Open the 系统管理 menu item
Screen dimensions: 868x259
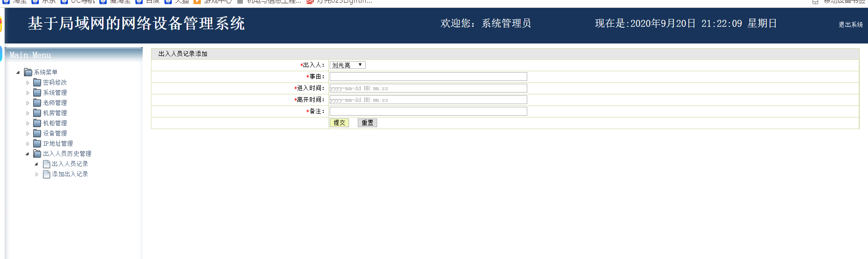(x=55, y=92)
